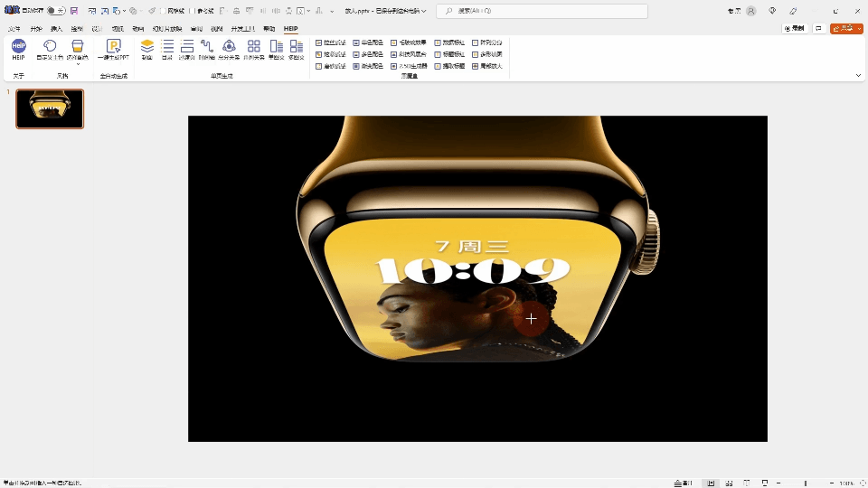
Task: Select the HEIP ribbon tab
Action: 290,29
